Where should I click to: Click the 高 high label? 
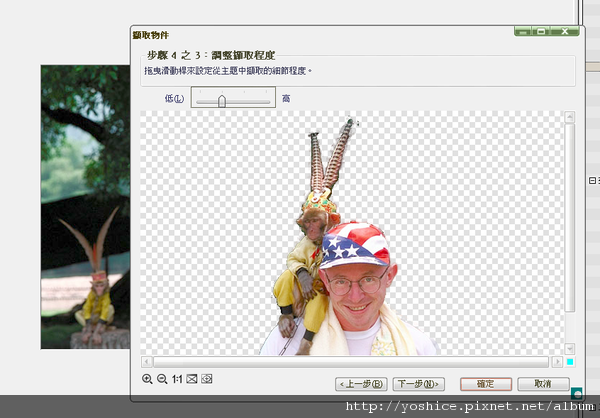tap(286, 99)
